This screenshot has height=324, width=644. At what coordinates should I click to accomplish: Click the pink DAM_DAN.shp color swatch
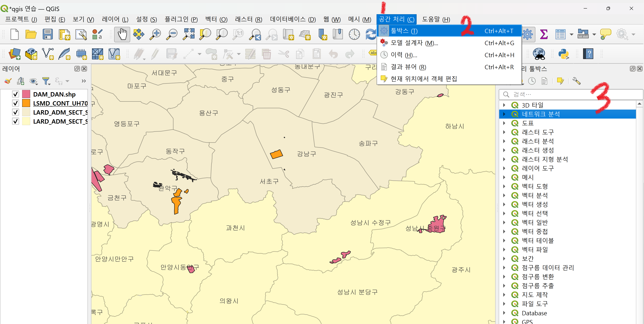[26, 94]
